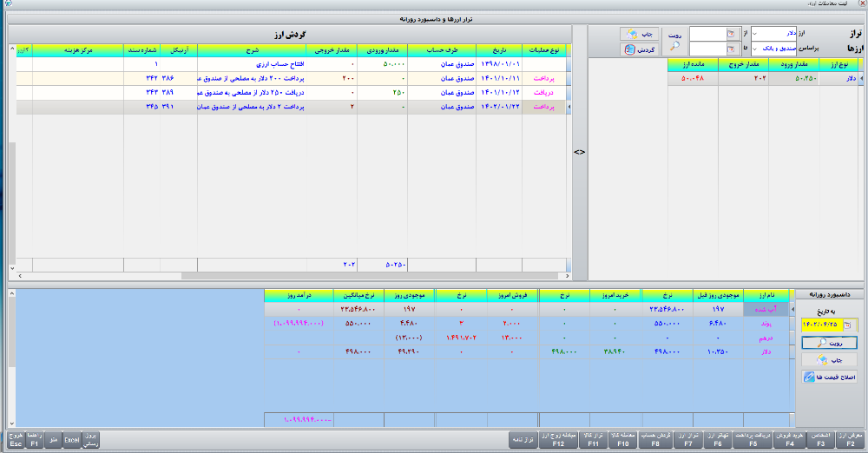
Task: Click the شماره سند column header
Action: (x=142, y=50)
